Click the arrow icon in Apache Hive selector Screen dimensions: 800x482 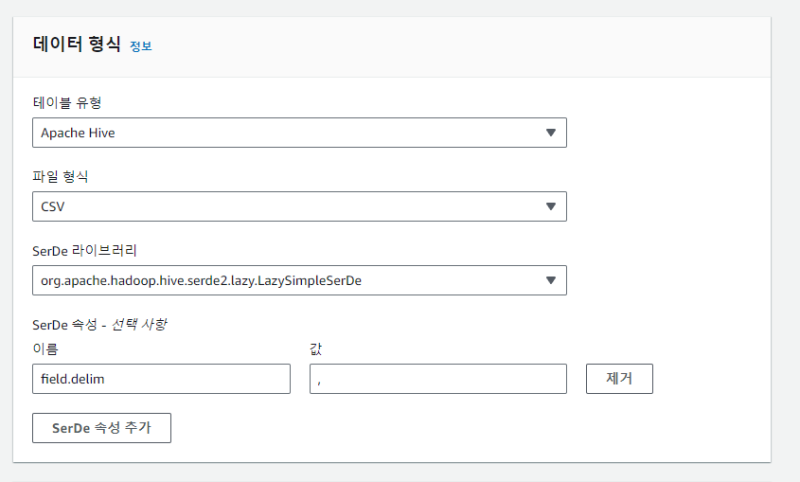click(551, 133)
